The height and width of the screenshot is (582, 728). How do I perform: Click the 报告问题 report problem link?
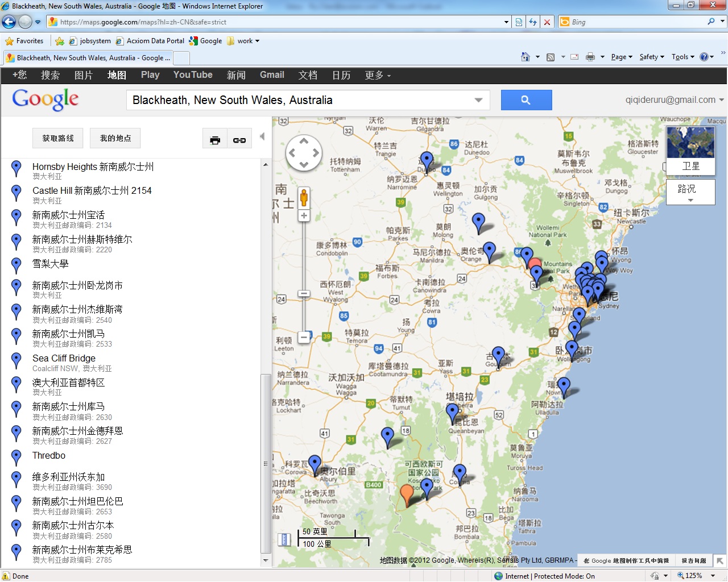[x=694, y=560]
